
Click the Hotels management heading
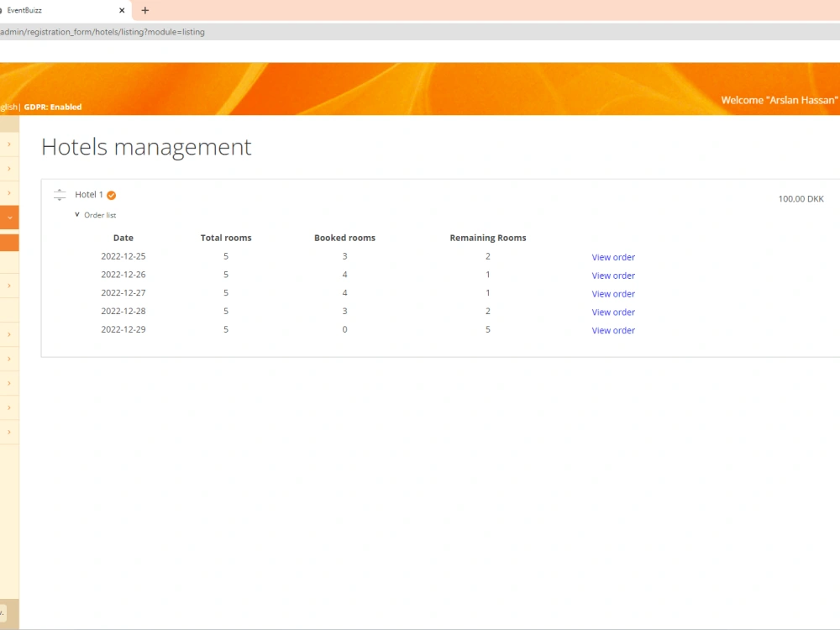[146, 147]
